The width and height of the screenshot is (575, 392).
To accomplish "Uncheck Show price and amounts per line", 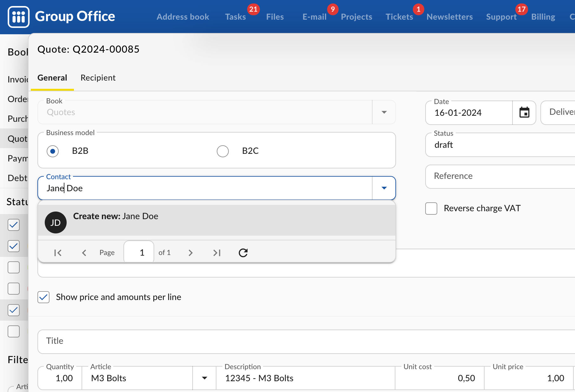I will (43, 297).
